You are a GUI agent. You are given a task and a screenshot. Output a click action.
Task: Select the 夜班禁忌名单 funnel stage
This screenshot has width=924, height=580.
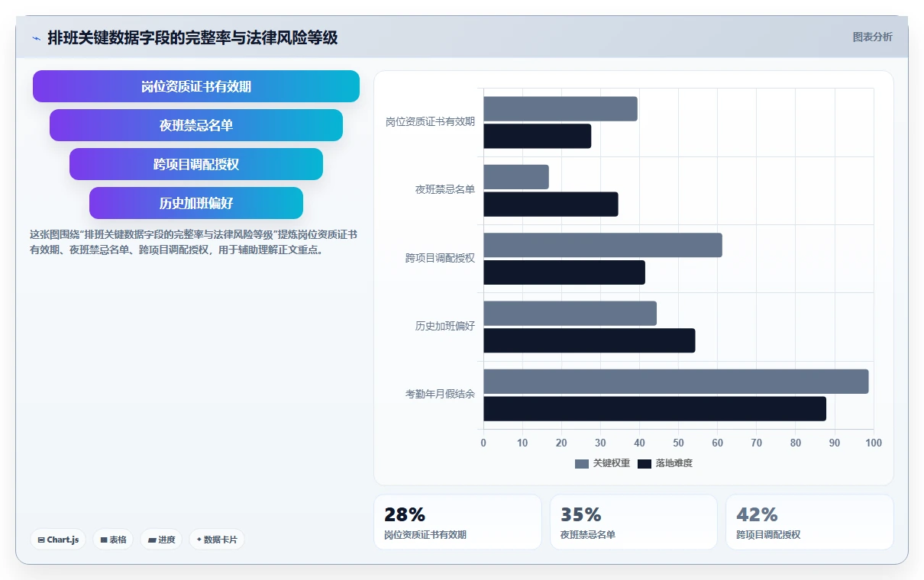196,125
